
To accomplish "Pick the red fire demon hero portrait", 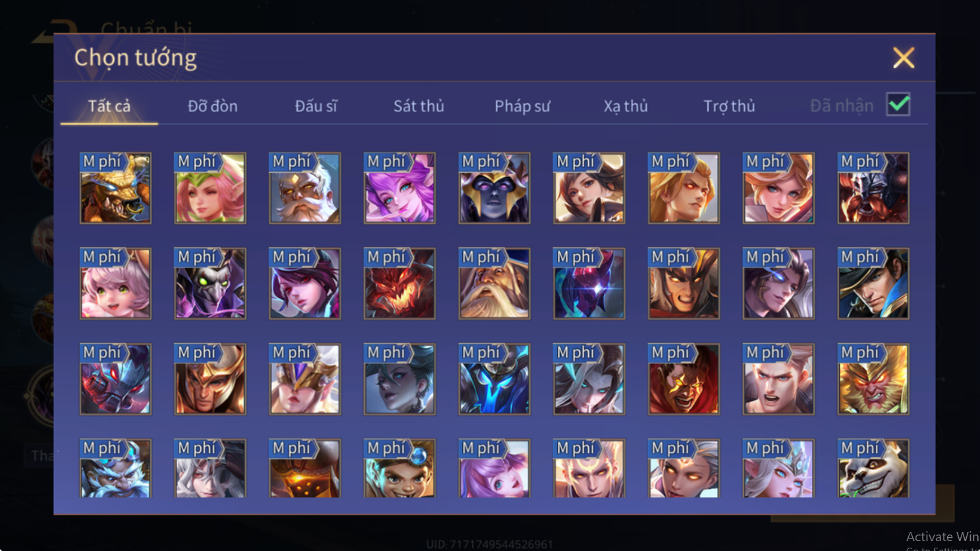I will coord(400,284).
